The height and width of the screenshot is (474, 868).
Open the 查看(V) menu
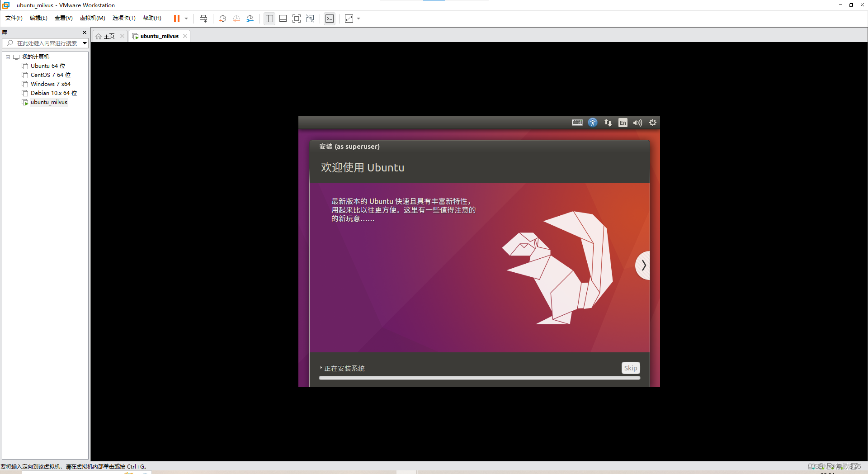click(x=63, y=18)
